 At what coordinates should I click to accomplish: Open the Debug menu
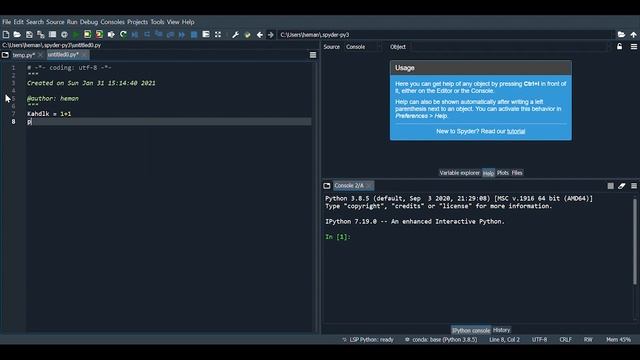click(x=89, y=22)
